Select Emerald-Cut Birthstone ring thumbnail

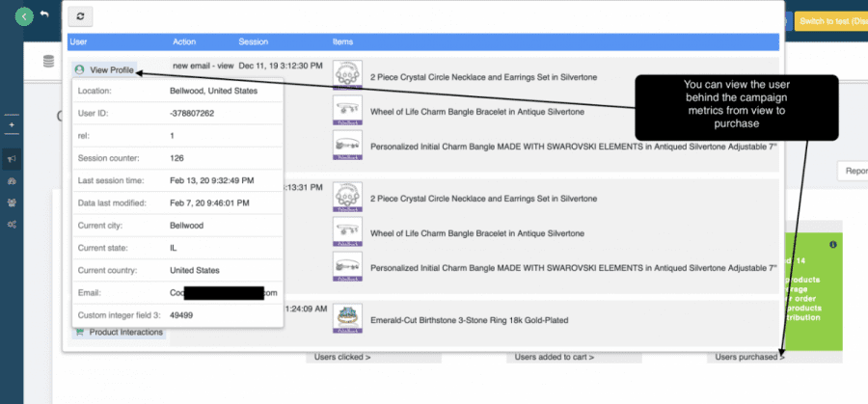coord(346,315)
